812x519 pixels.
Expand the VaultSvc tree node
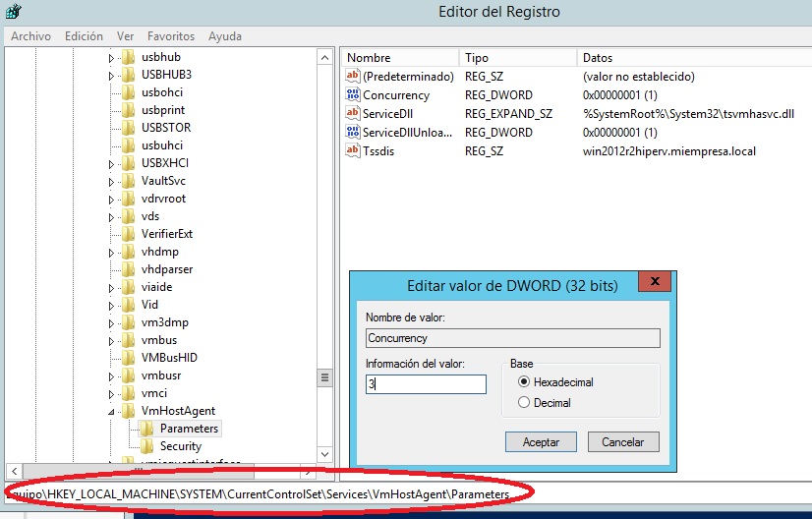click(x=111, y=181)
